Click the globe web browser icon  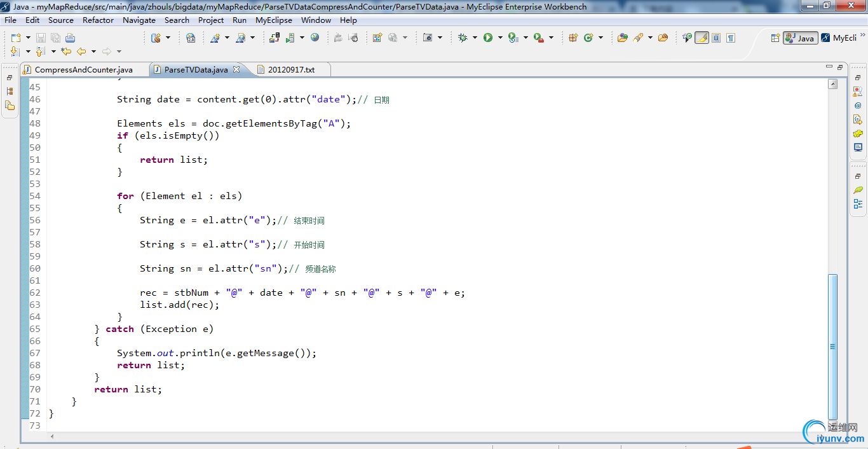tap(315, 38)
